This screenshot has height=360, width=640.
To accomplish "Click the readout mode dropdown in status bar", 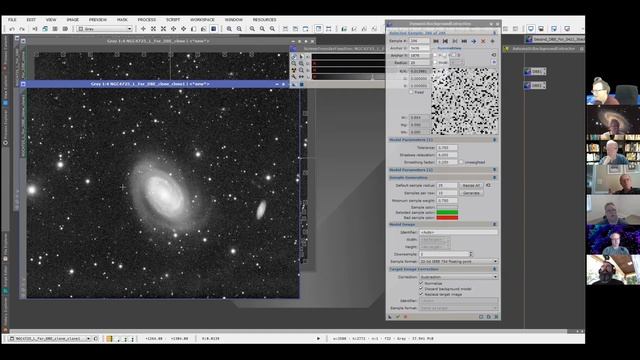I will click(109, 339).
